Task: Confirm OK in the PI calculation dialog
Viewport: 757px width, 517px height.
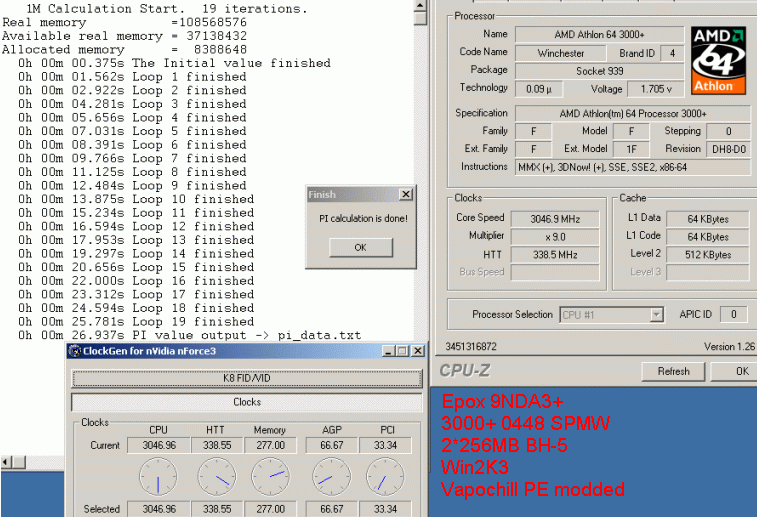Action: point(360,247)
